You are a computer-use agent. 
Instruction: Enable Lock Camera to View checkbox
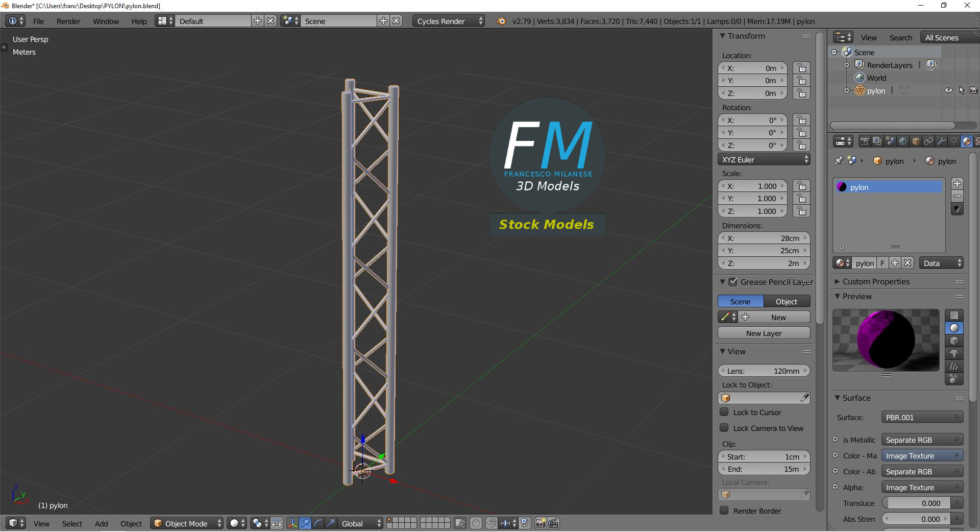(x=724, y=428)
